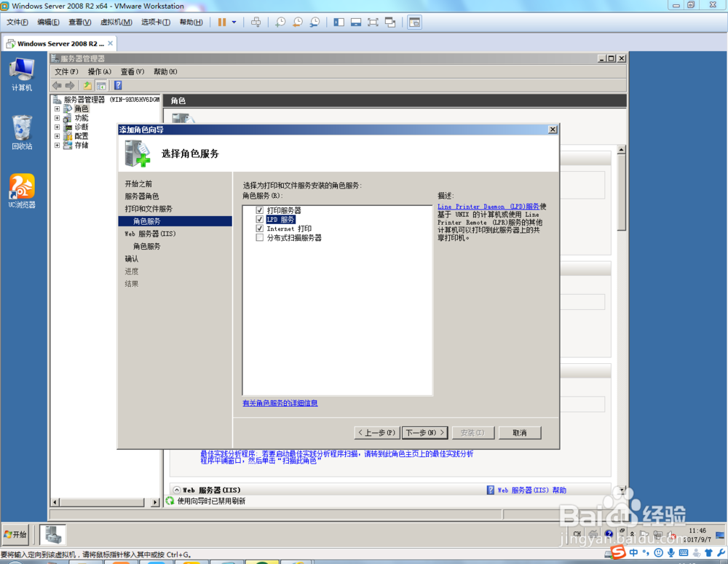Viewport: 728px width, 564px height.
Task: Close the Windows Server 2008 R2 tab
Action: click(110, 43)
